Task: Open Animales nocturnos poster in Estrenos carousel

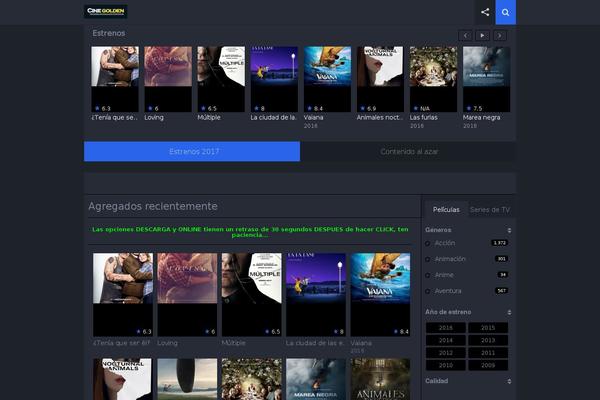Action: pyautogui.click(x=380, y=79)
